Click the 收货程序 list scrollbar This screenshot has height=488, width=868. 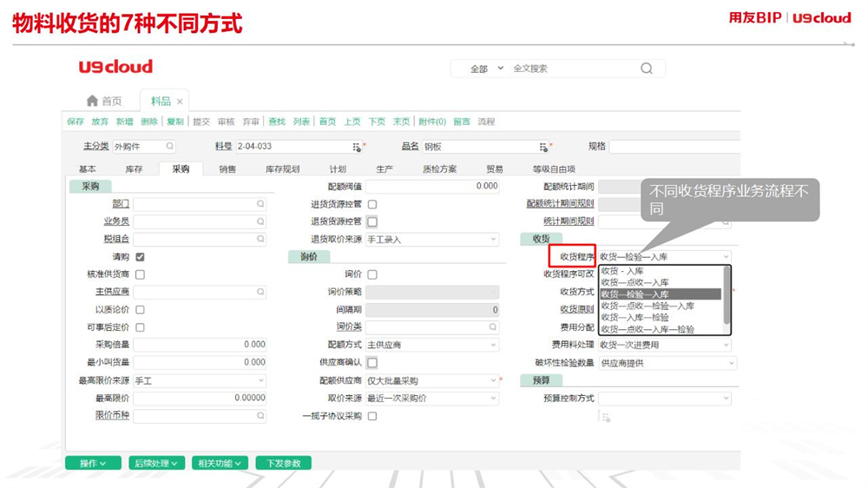(x=727, y=294)
